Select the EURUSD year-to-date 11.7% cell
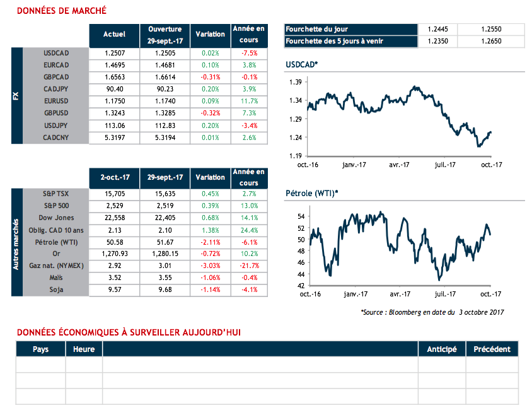 [x=249, y=101]
